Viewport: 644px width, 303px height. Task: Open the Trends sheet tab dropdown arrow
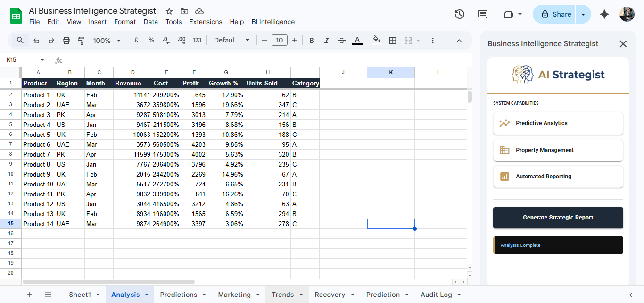[x=300, y=294]
